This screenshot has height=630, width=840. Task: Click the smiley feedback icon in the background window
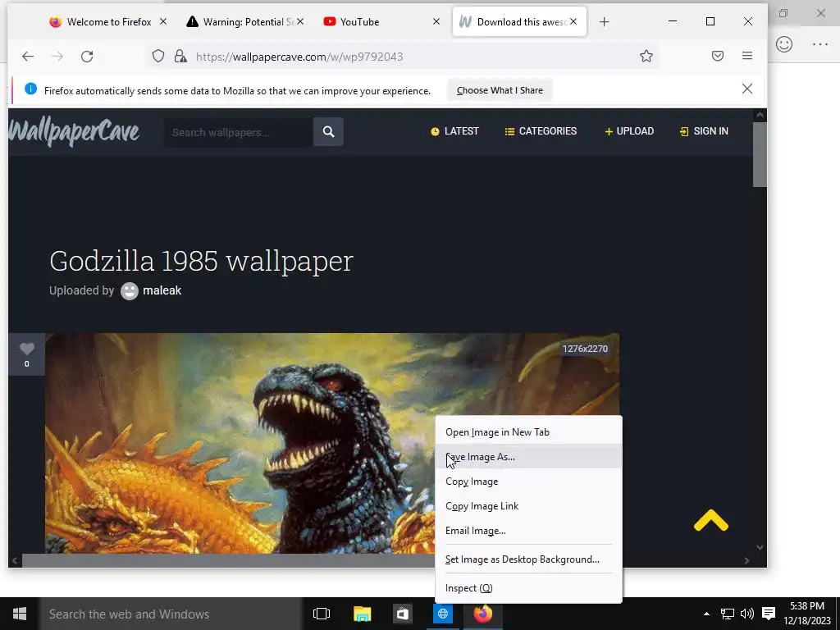(784, 44)
